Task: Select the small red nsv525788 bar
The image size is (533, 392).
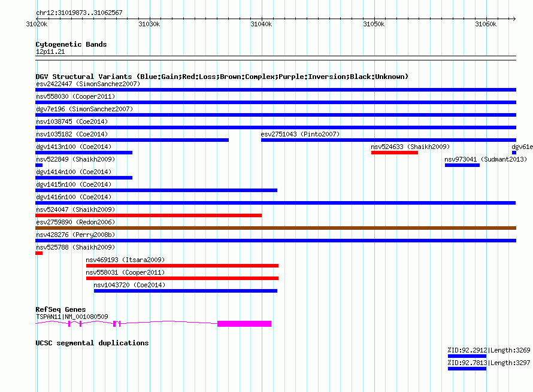Action: click(39, 253)
